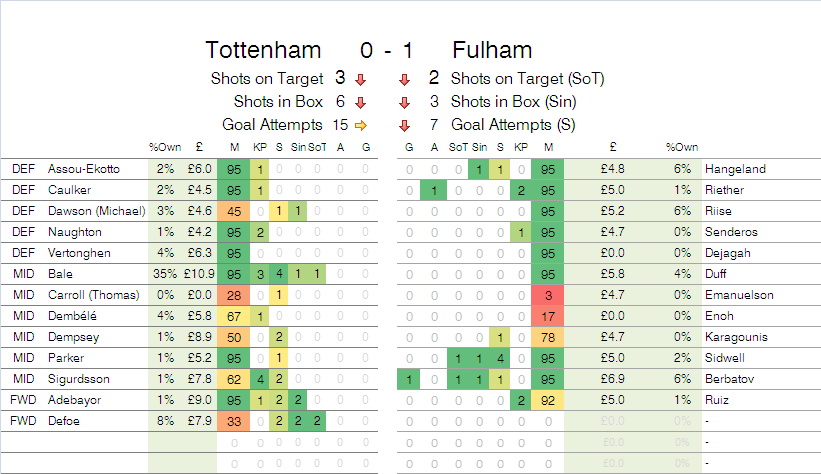821x474 pixels.
Task: Click Fulham Shots on Target red down arrow
Action: coord(404,80)
